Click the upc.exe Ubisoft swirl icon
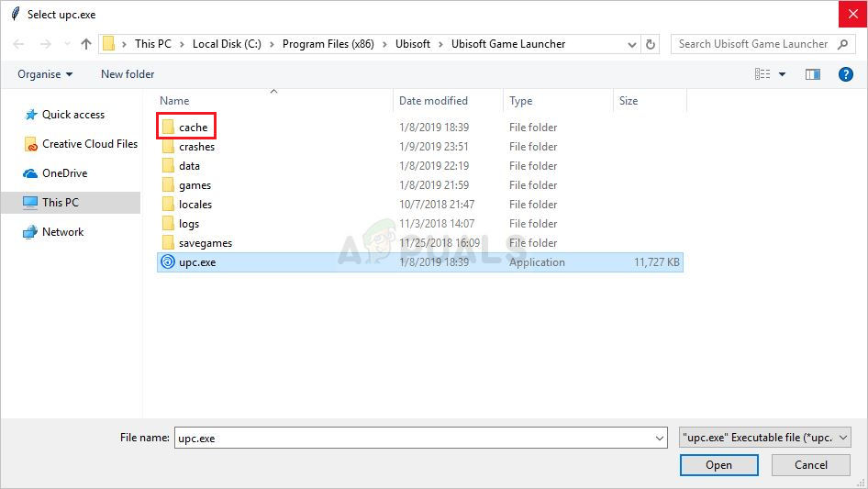Screen dimensions: 868x489 pos(168,262)
